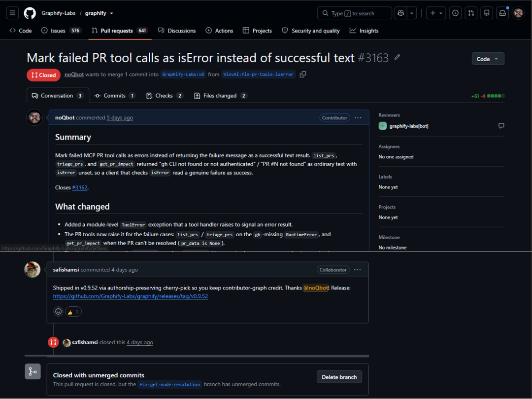532x399 pixels.
Task: Click the Contributor badge
Action: [334, 118]
